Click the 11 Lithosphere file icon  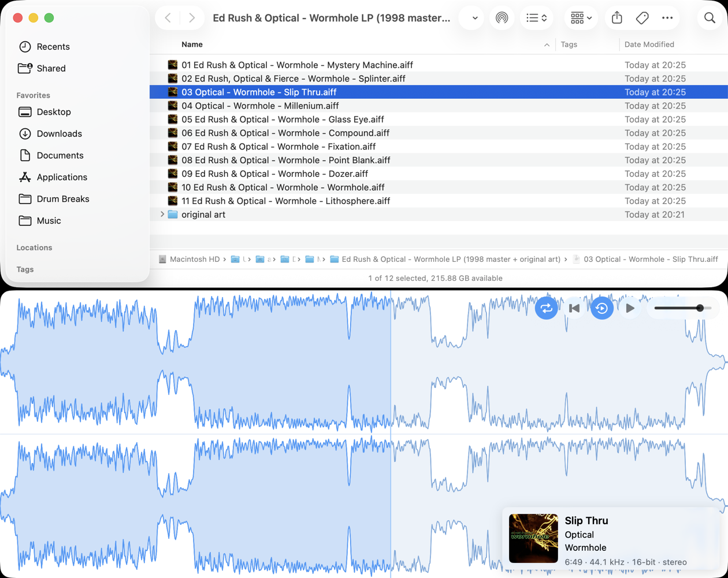[172, 201]
